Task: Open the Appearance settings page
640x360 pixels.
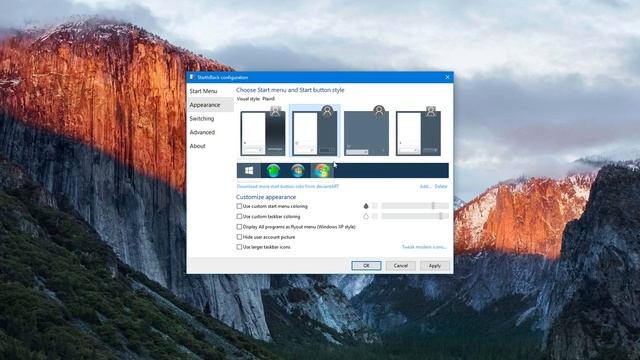Action: tap(210, 105)
